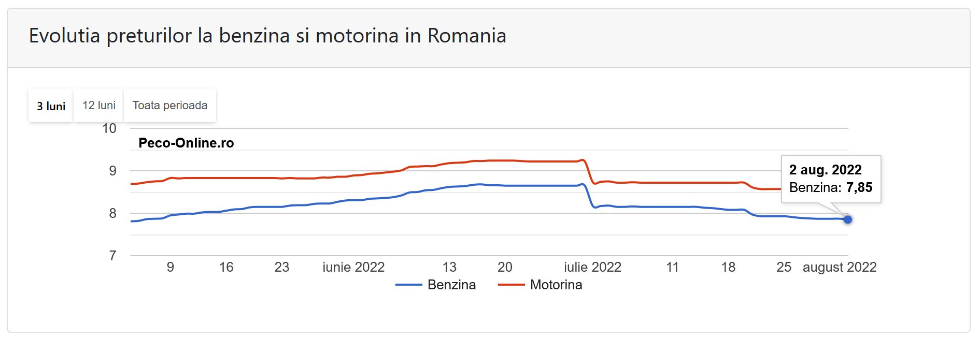Image resolution: width=980 pixels, height=339 pixels.
Task: Click the Benzina legend label
Action: 451,285
